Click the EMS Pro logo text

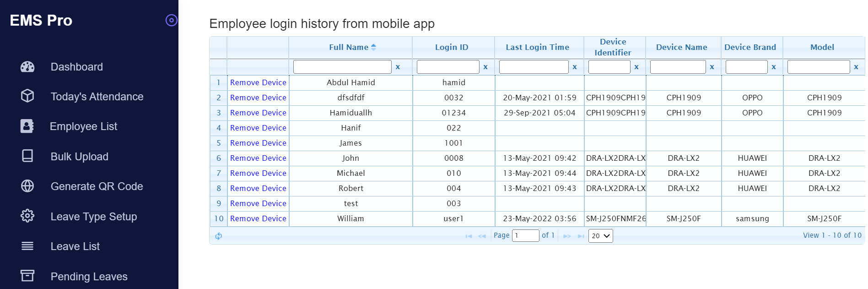[41, 21]
